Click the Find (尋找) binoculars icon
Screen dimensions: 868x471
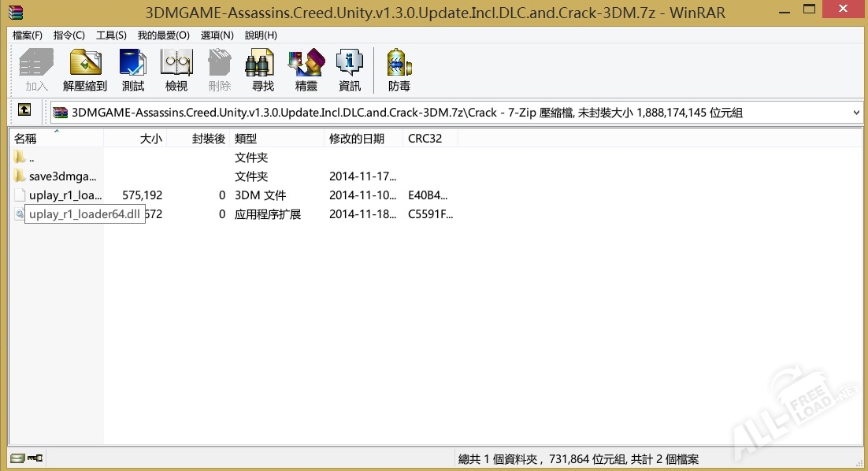[x=262, y=69]
